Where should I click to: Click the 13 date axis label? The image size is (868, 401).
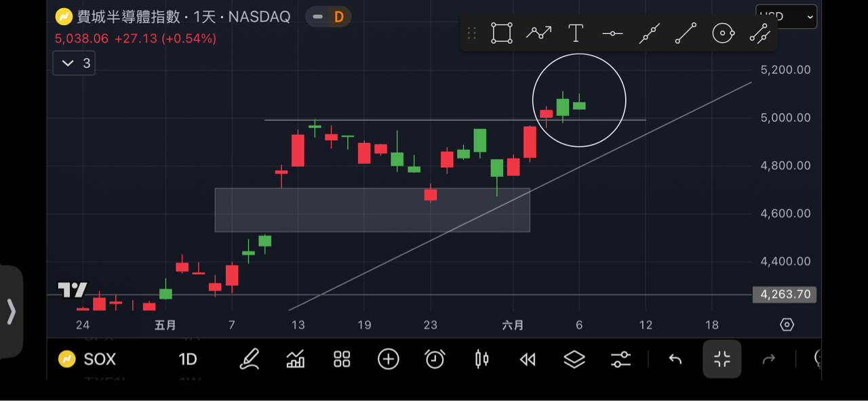pyautogui.click(x=298, y=325)
